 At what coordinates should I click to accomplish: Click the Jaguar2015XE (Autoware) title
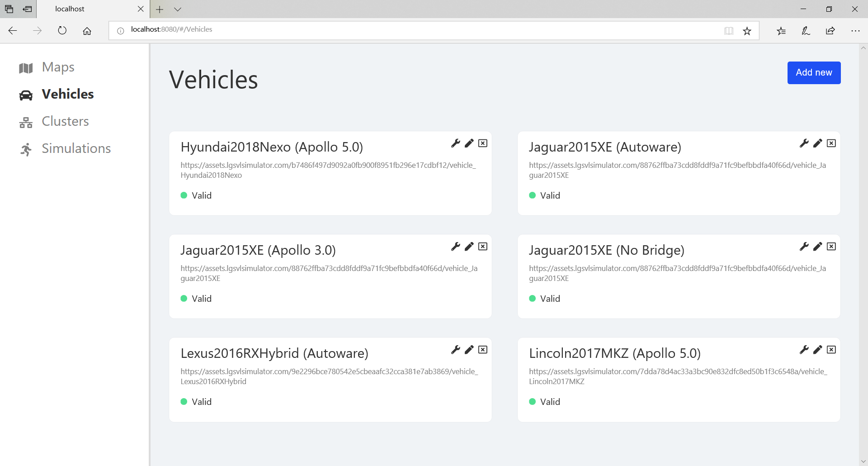(605, 147)
